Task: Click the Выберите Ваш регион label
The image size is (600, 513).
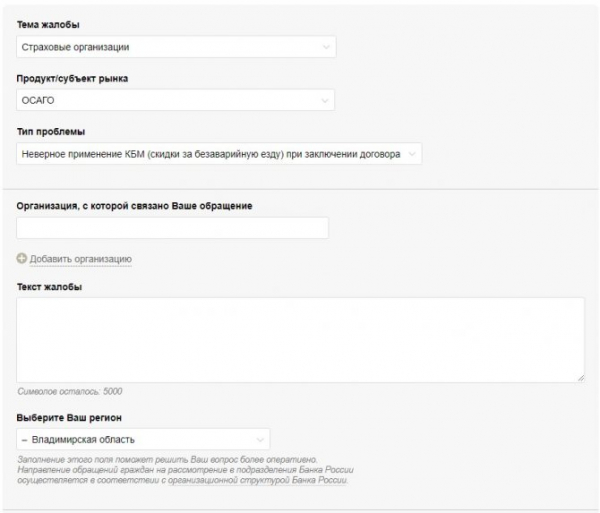Action: click(x=69, y=418)
